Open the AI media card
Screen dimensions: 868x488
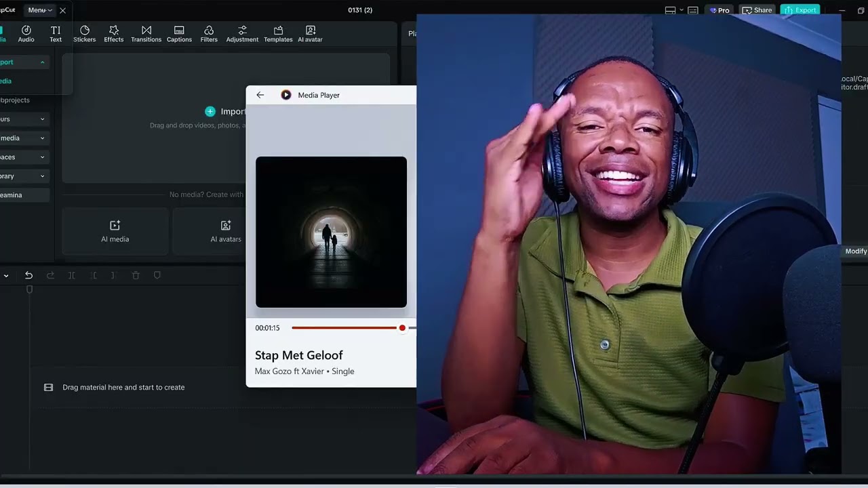point(115,231)
